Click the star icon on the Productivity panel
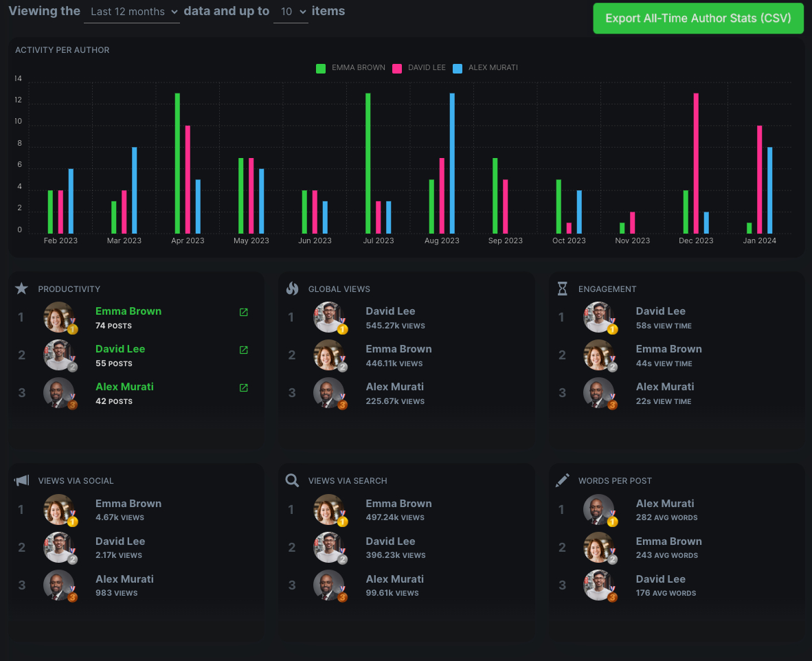812x661 pixels. pyautogui.click(x=21, y=288)
